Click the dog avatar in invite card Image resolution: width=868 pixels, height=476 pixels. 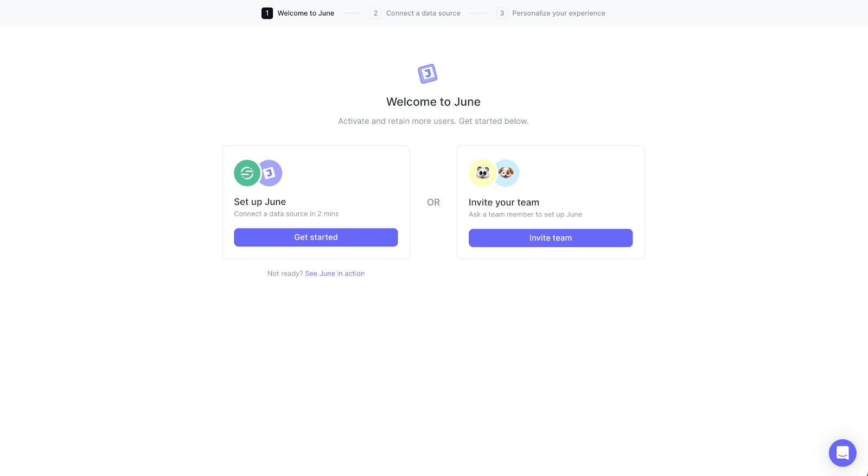(507, 173)
